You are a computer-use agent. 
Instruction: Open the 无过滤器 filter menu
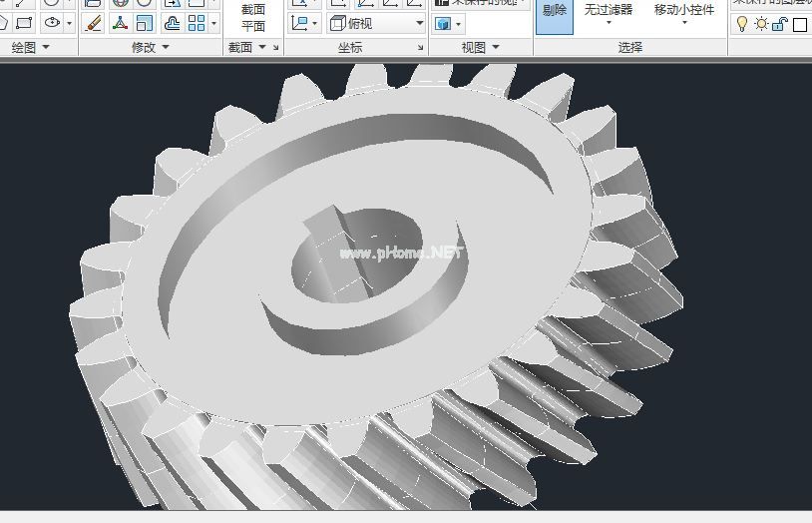click(609, 13)
